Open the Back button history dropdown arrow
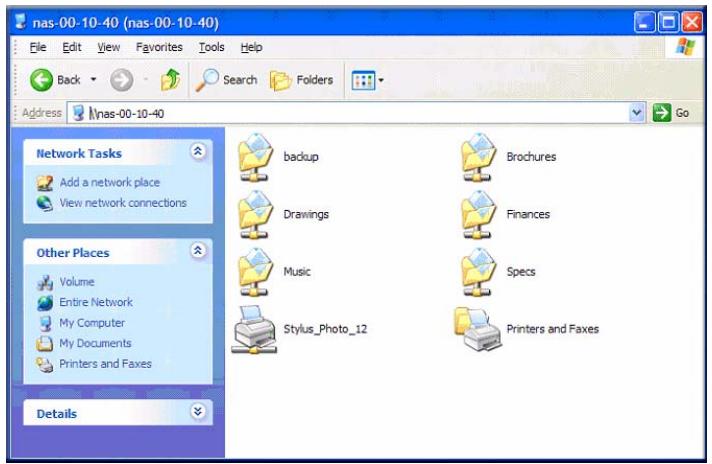 point(93,79)
